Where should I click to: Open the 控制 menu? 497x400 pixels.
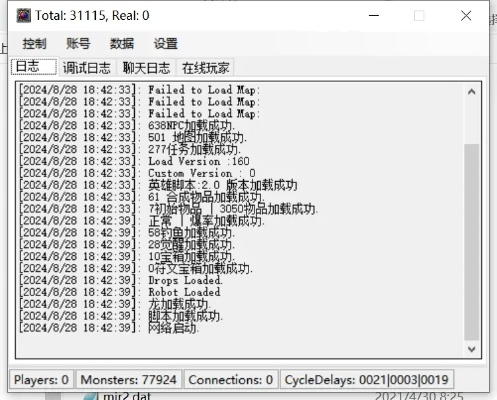point(34,43)
